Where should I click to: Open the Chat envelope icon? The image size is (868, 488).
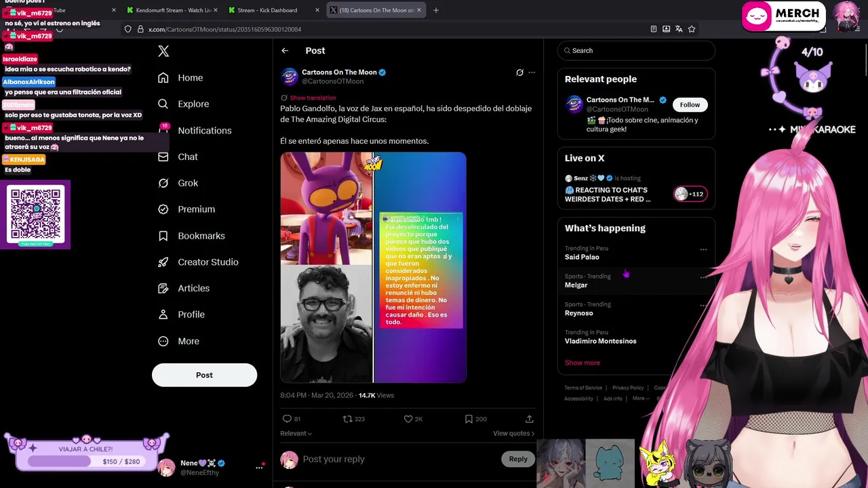click(x=163, y=157)
